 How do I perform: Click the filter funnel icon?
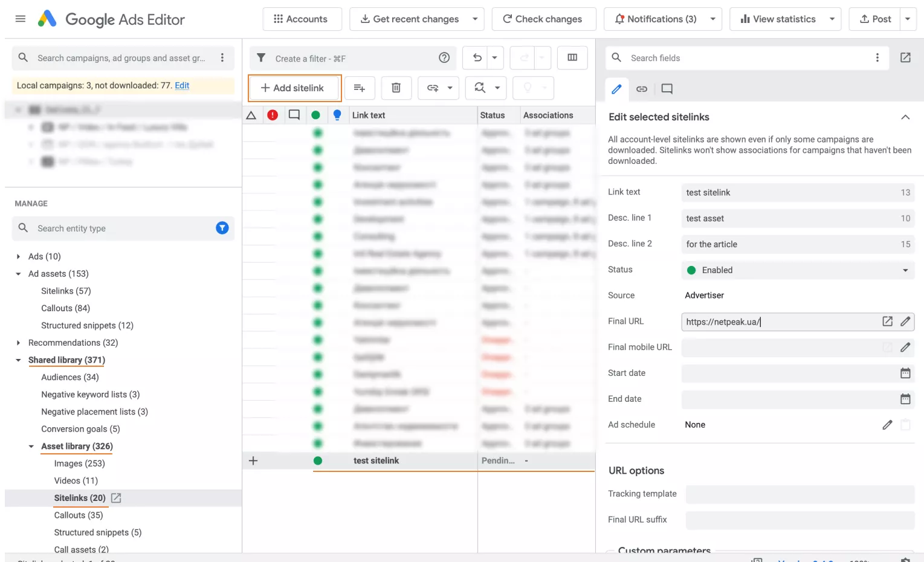coord(261,58)
